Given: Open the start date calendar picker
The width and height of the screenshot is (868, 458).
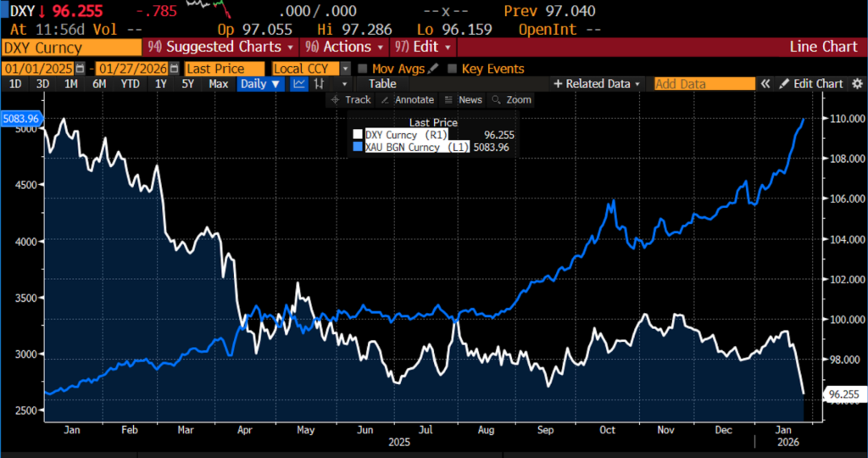Looking at the screenshot, I should pos(81,69).
